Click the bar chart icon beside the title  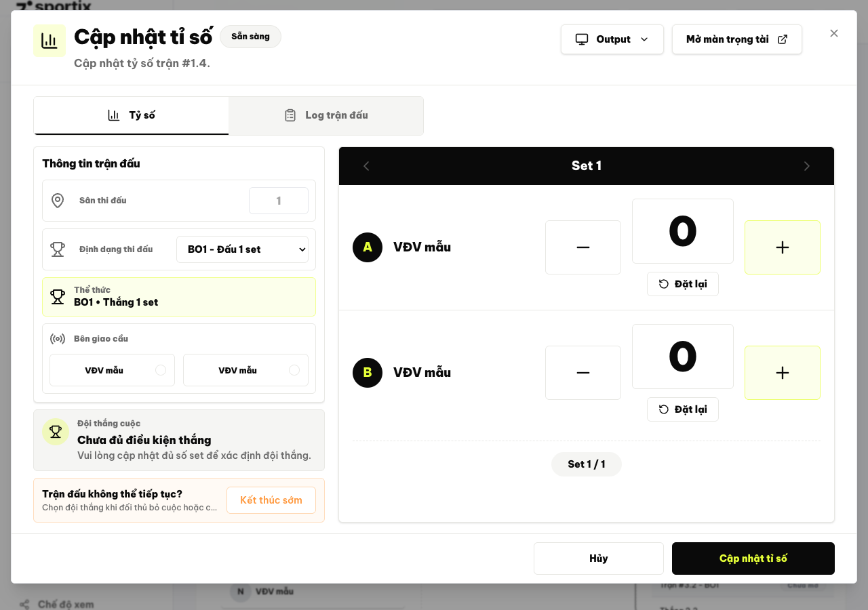tap(50, 41)
